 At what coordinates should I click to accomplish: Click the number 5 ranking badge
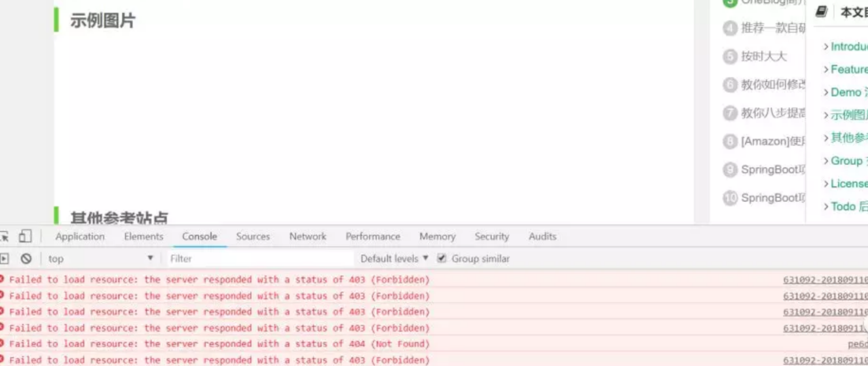tap(730, 56)
